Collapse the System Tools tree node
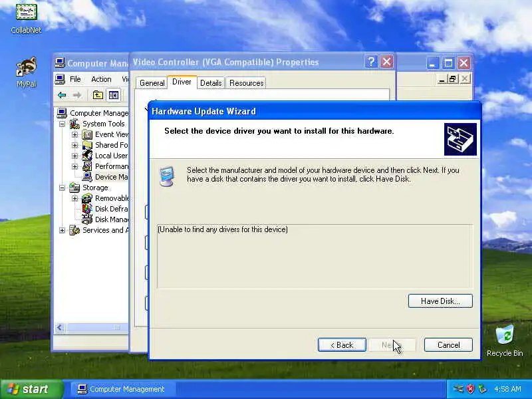Viewport: 532px width, 399px height. pyautogui.click(x=62, y=124)
